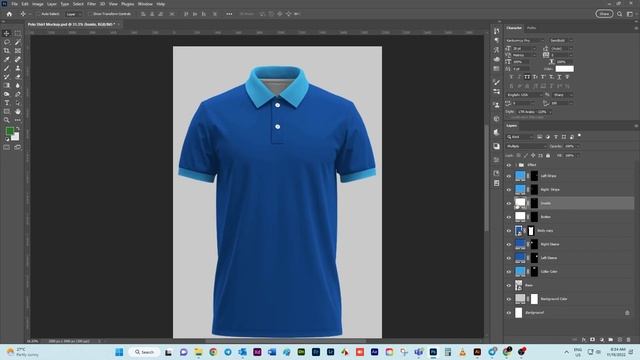Viewport: 640px width, 360px height.
Task: Select the Crop tool
Action: pyautogui.click(x=7, y=51)
